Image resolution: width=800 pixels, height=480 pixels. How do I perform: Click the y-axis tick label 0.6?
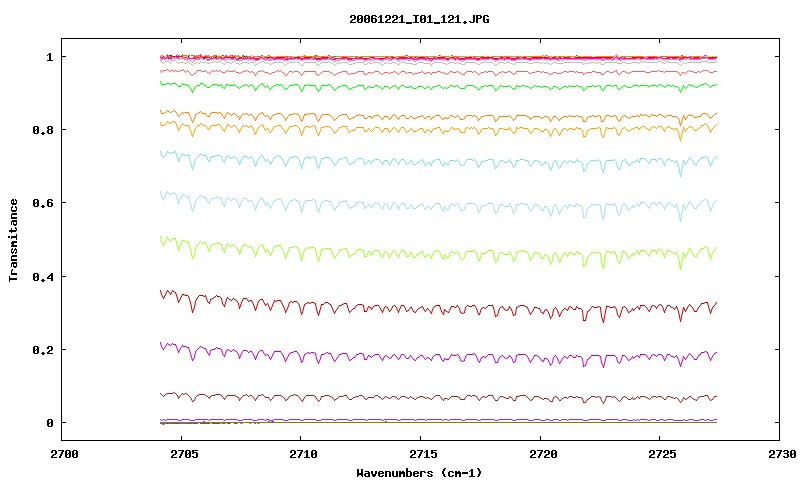point(43,203)
